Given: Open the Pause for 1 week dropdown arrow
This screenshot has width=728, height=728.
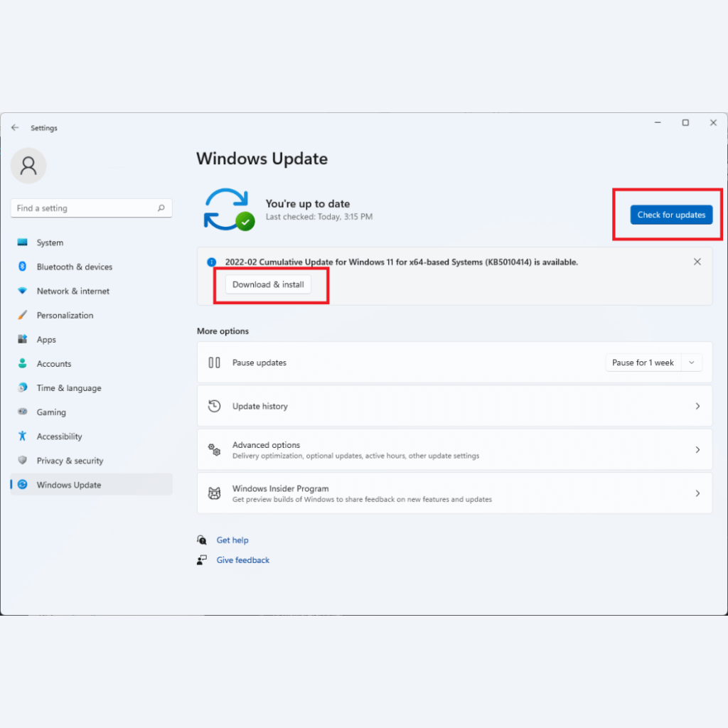Looking at the screenshot, I should point(692,363).
